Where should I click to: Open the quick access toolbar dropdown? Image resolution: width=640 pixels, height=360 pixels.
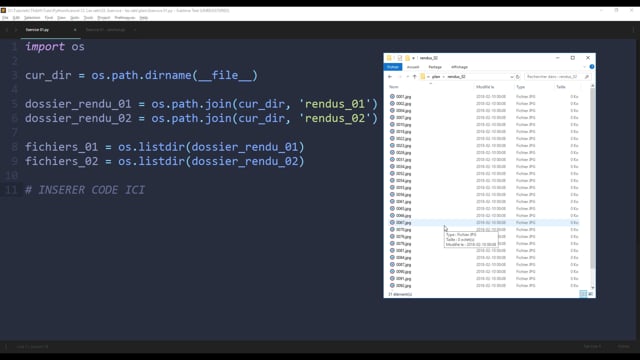point(413,58)
